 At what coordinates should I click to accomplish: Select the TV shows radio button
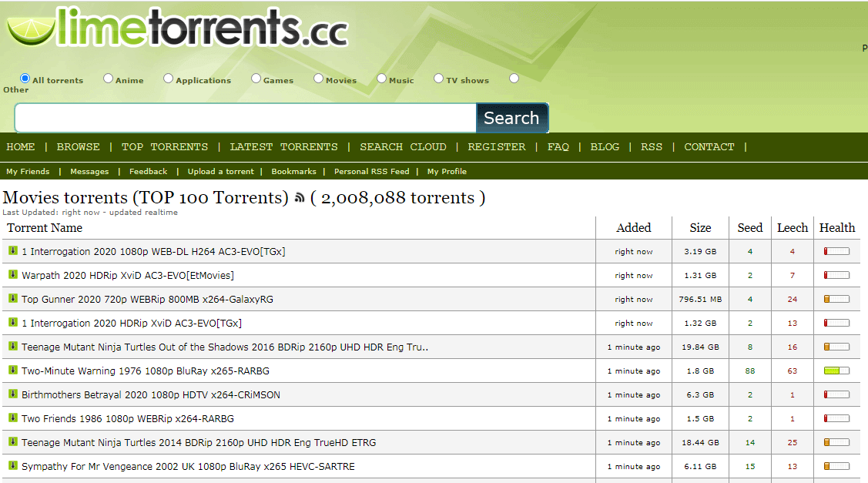[438, 78]
